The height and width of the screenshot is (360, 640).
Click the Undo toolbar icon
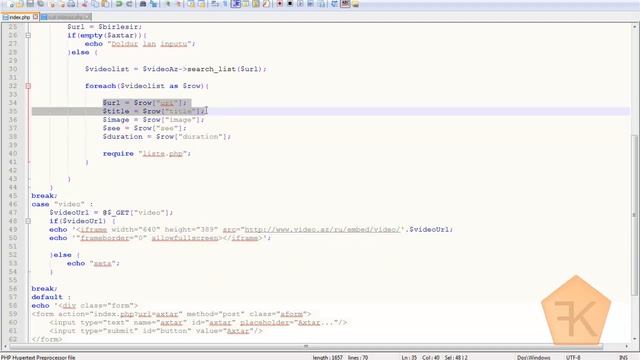(119, 4)
